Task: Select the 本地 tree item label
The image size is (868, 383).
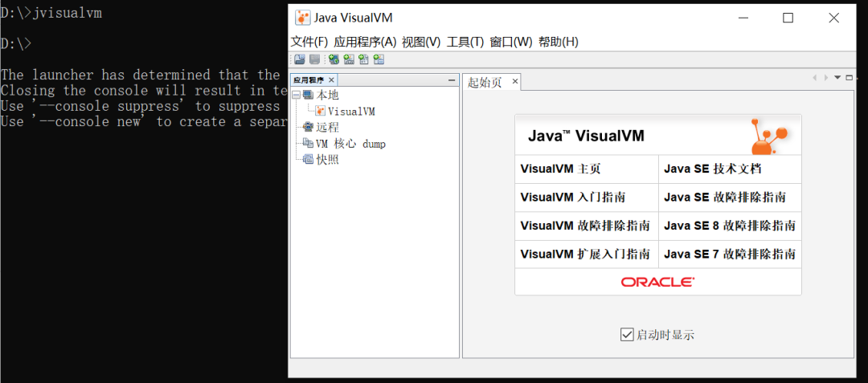Action: [327, 96]
